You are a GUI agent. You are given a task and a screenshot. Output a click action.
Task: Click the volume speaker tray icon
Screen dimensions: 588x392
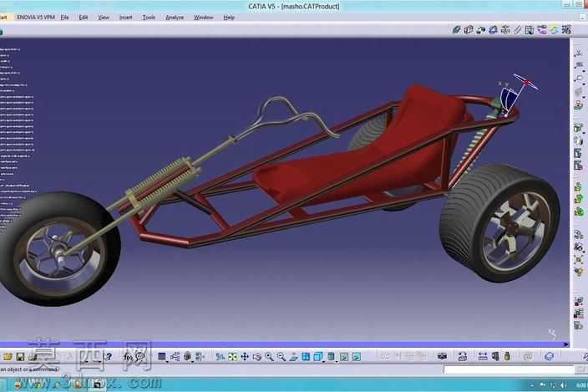click(x=563, y=385)
